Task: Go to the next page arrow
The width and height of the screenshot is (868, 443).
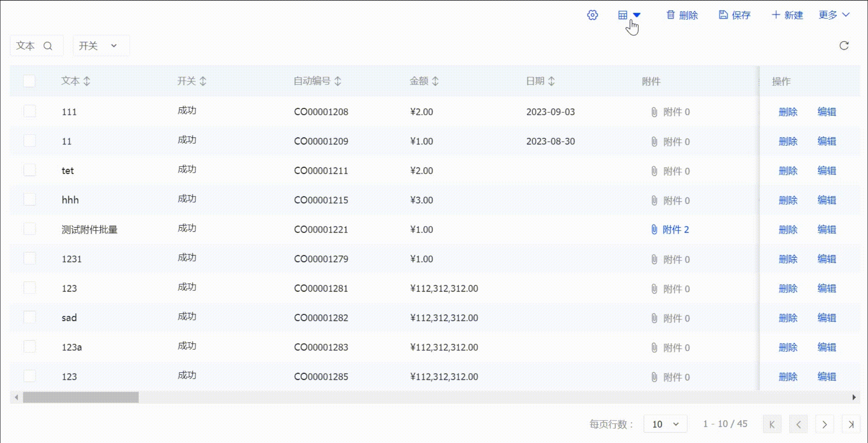Action: click(825, 424)
